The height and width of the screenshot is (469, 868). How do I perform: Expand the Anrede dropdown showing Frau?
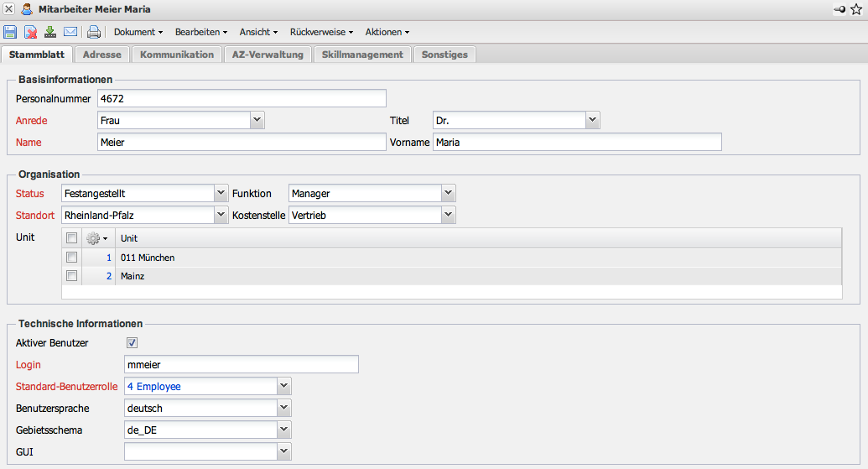pyautogui.click(x=257, y=120)
